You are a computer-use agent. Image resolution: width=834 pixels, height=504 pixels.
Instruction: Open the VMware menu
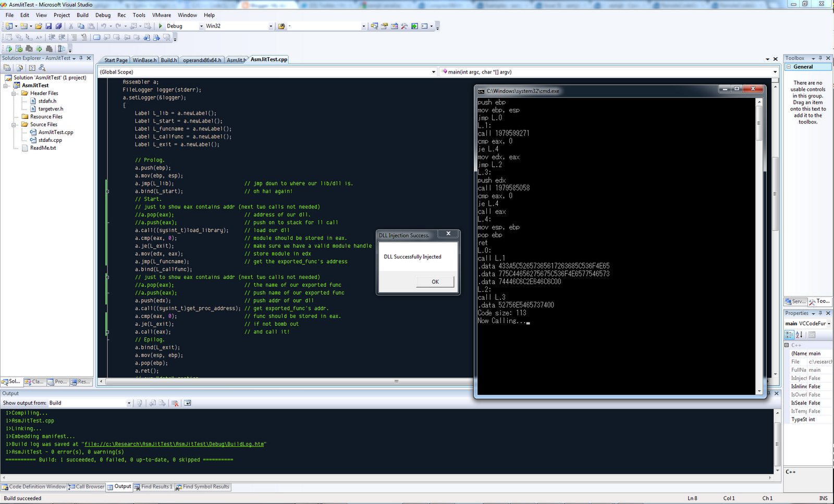tap(162, 15)
